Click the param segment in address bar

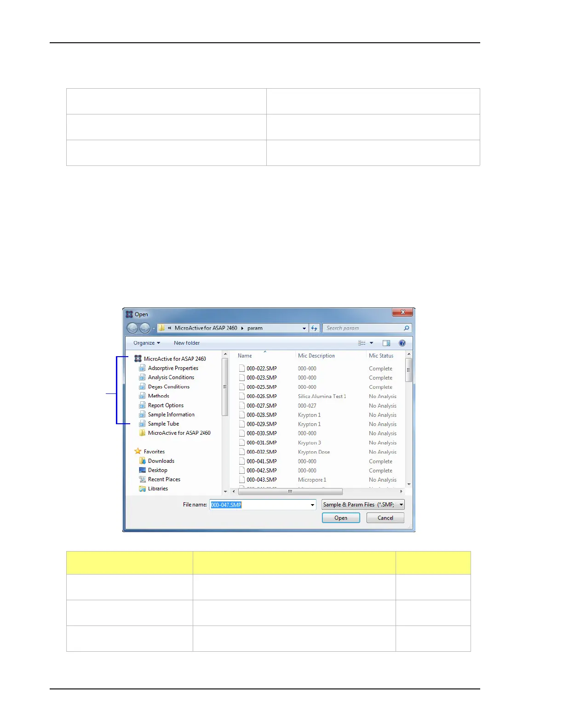pyautogui.click(x=255, y=328)
